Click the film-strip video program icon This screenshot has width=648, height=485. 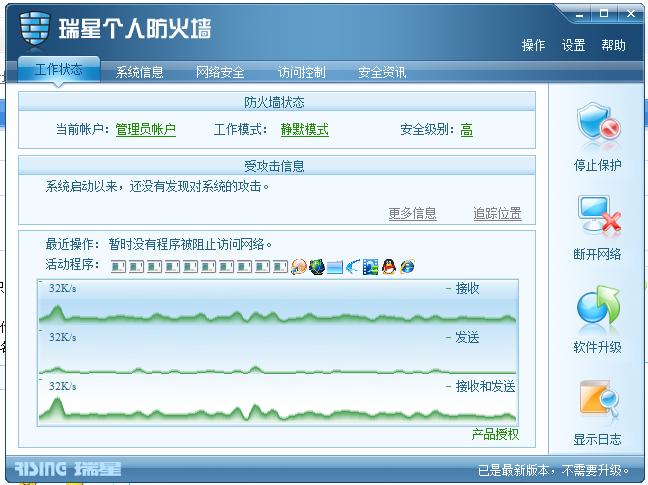[370, 266]
